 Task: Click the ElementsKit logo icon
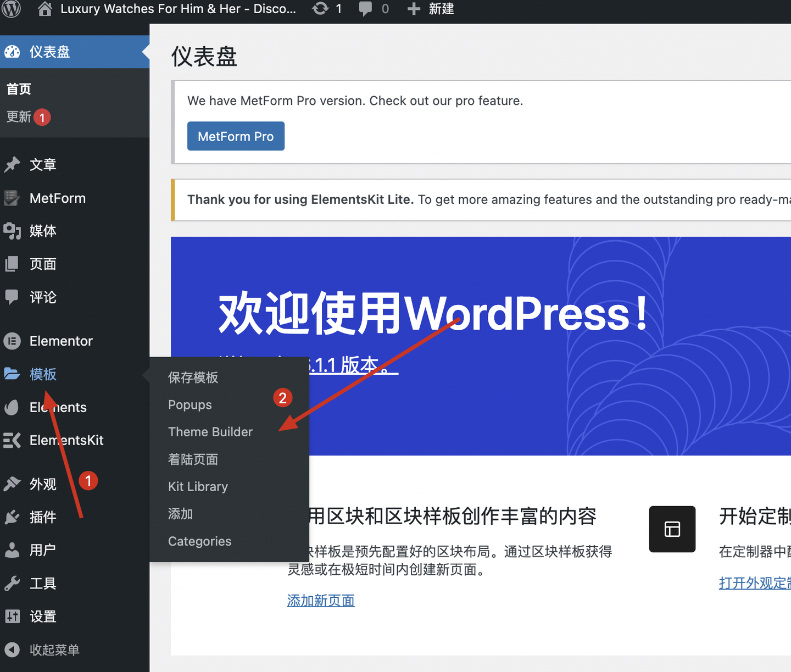(12, 440)
